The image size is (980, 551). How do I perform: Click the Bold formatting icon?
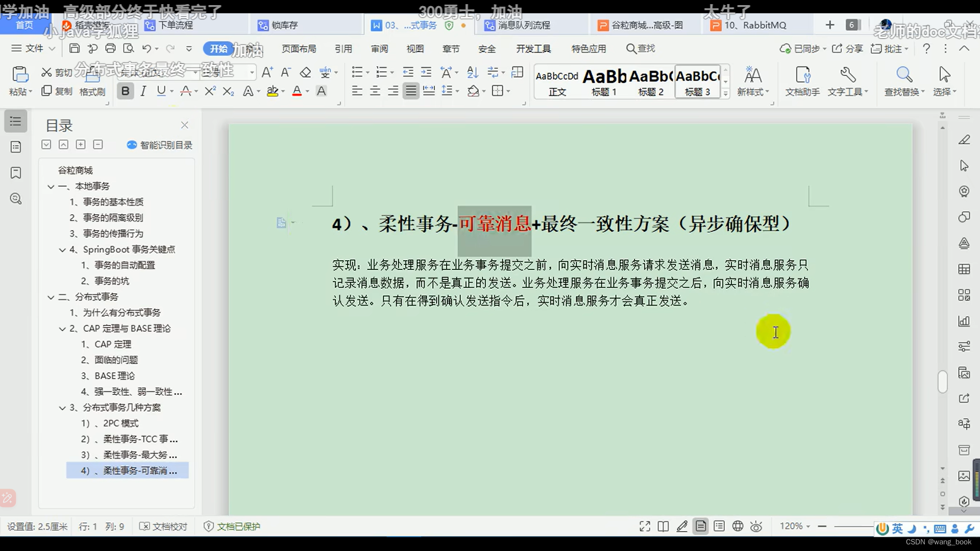[125, 91]
